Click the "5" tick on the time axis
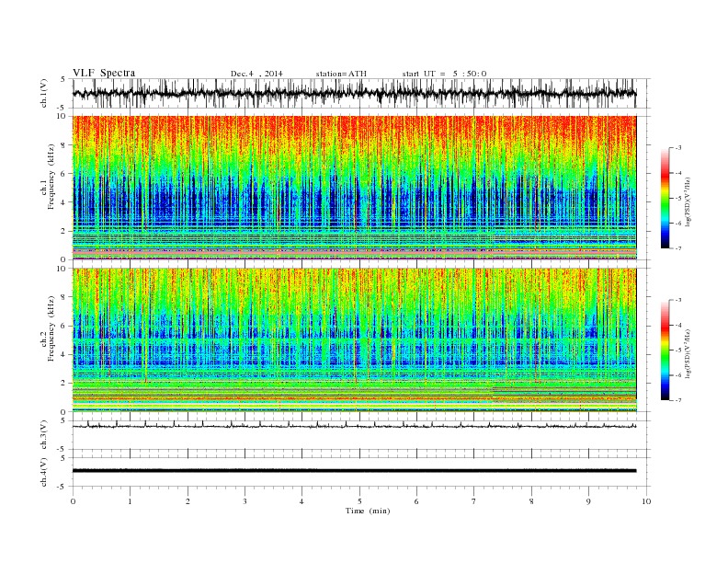This screenshot has height=563, width=728. point(359,501)
